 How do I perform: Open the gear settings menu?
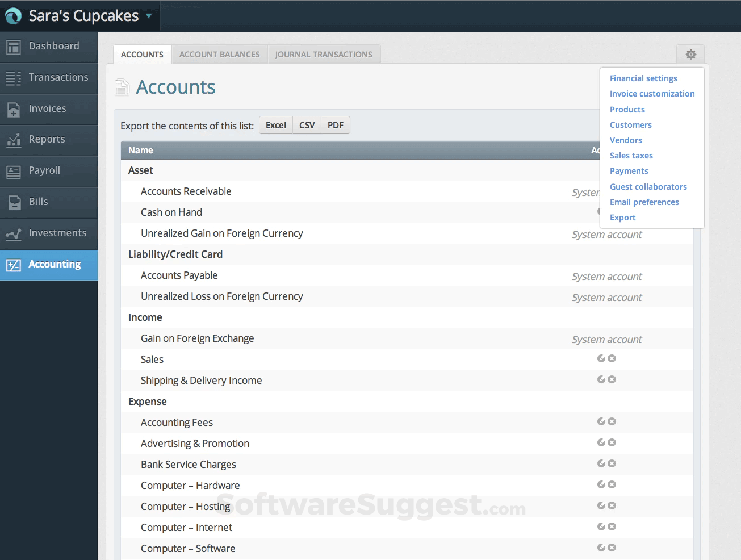(690, 54)
